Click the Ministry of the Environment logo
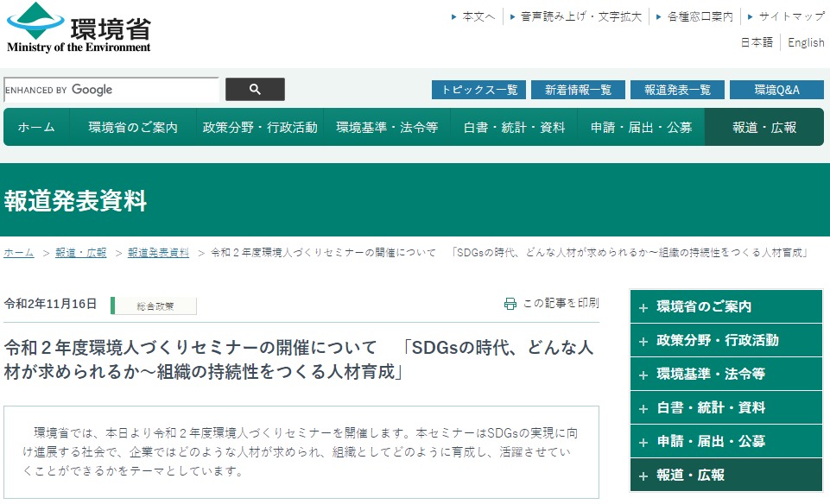Viewport: 830px width, 504px height. click(x=79, y=28)
